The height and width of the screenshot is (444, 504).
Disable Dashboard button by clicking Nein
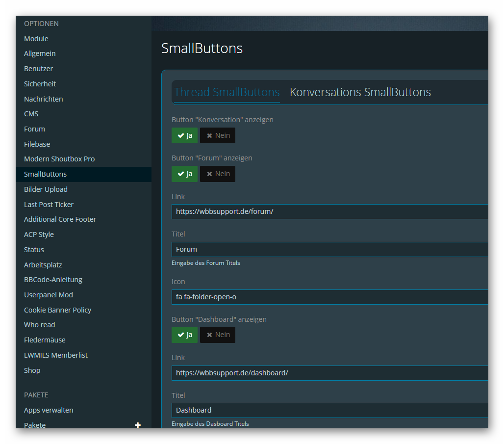[218, 335]
